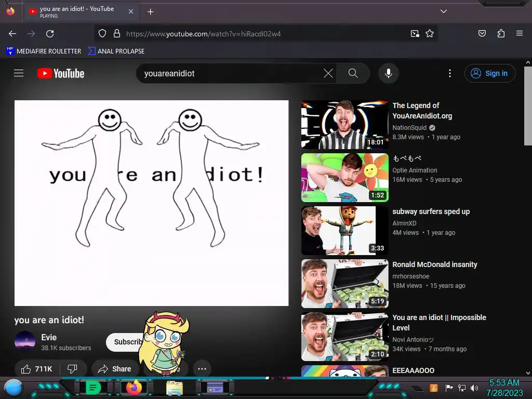Click the browser back arrow

click(x=12, y=34)
